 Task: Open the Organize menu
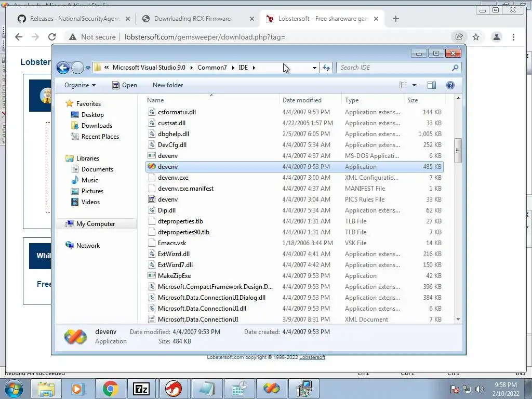click(x=80, y=85)
